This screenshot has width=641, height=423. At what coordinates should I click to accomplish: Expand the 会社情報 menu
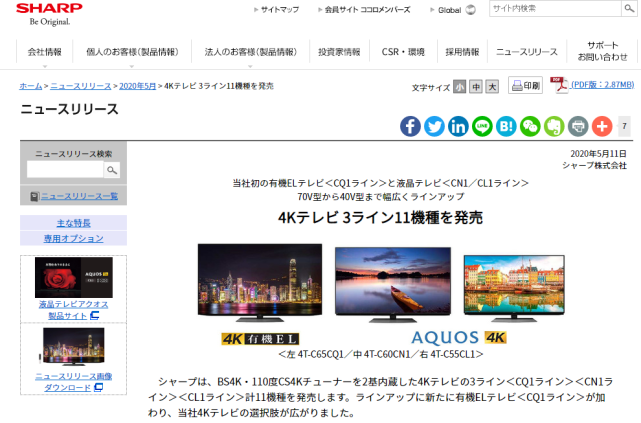pyautogui.click(x=45, y=52)
